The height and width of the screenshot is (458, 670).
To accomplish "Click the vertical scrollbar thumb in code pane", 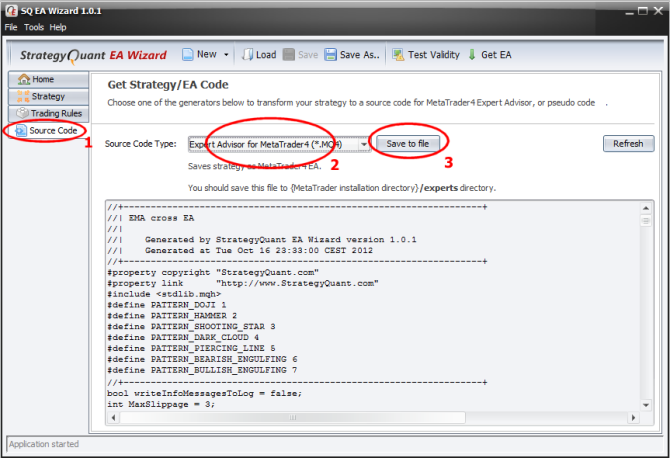I will tap(646, 220).
